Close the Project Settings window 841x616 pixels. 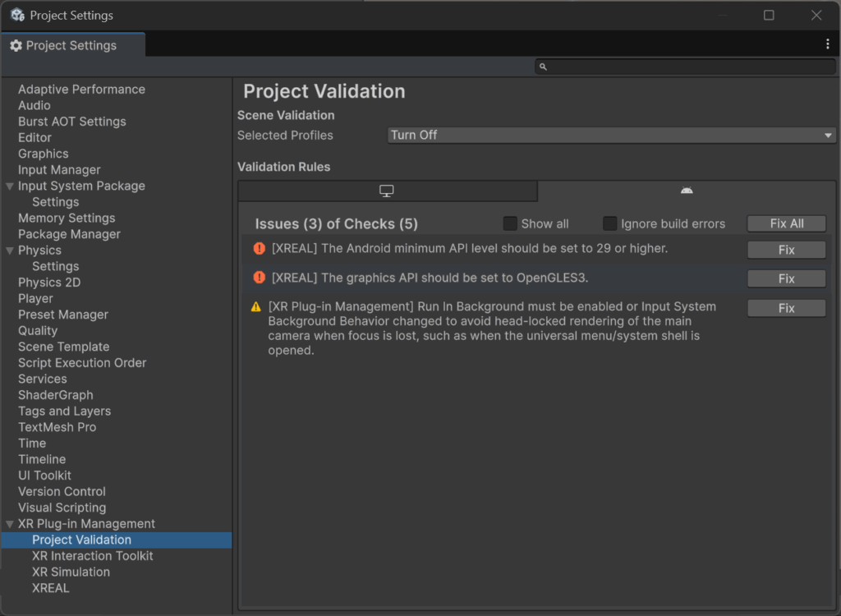[x=816, y=15]
